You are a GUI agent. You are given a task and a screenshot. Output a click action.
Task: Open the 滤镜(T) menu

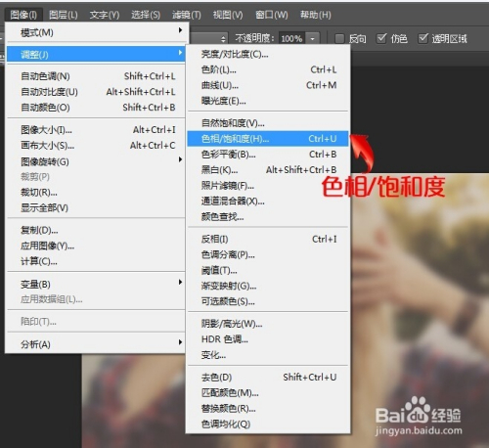coord(187,15)
